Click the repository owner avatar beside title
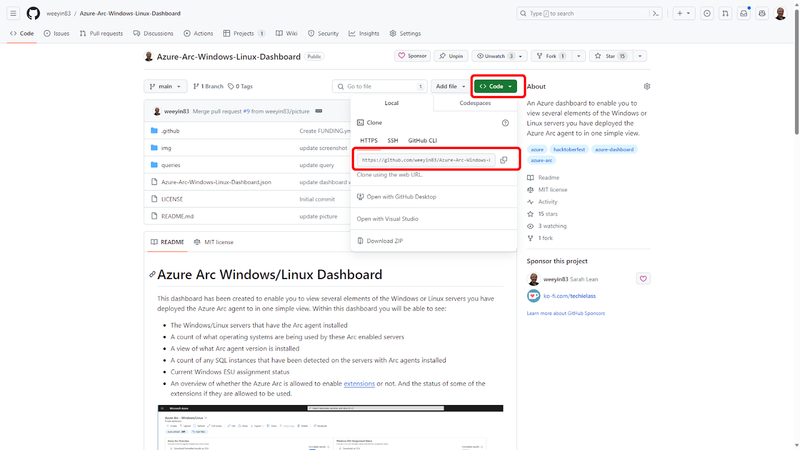 148,56
